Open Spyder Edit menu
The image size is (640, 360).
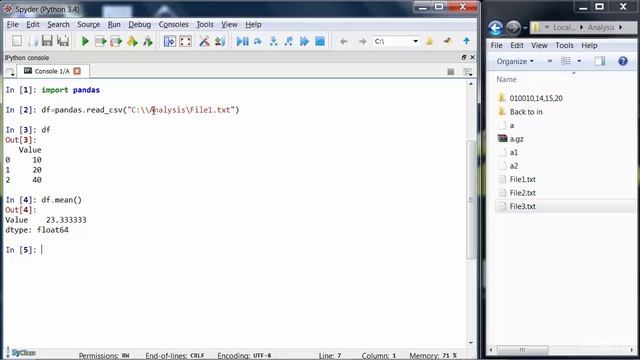[33, 24]
